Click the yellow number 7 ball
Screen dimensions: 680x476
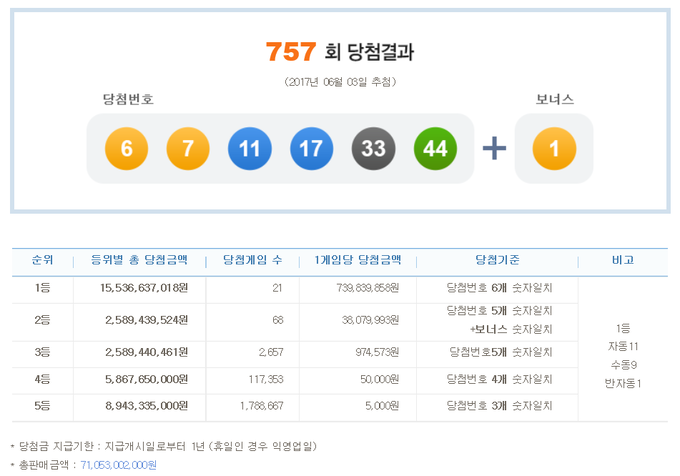(188, 149)
